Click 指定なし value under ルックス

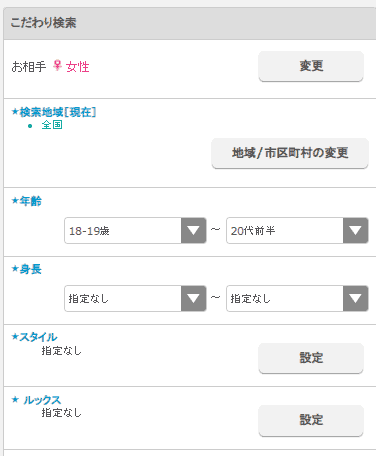coord(62,413)
